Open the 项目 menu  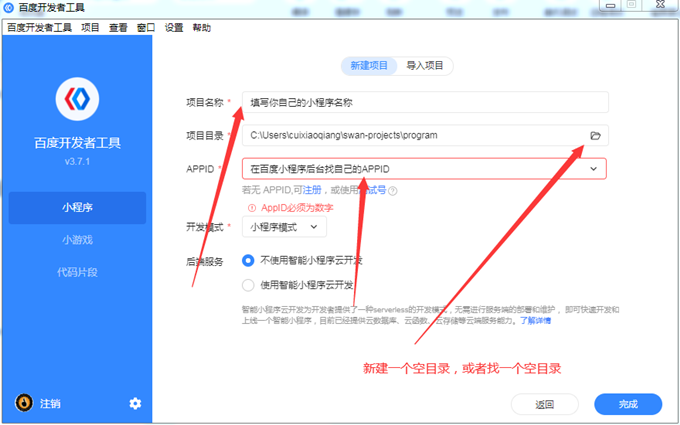(90, 28)
